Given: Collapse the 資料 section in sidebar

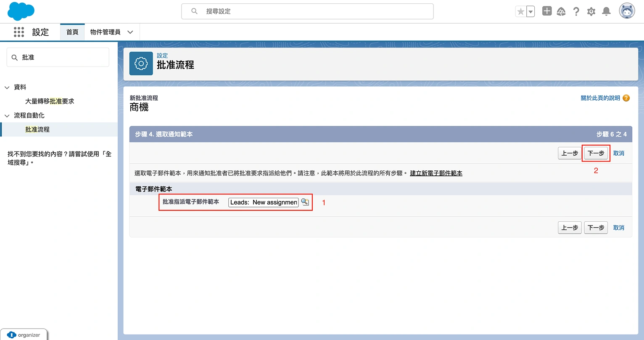Looking at the screenshot, I should tap(7, 88).
